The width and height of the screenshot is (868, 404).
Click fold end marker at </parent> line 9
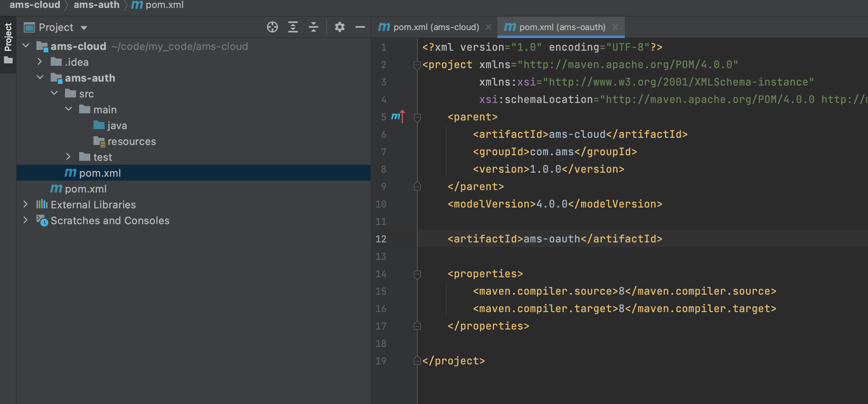click(417, 186)
